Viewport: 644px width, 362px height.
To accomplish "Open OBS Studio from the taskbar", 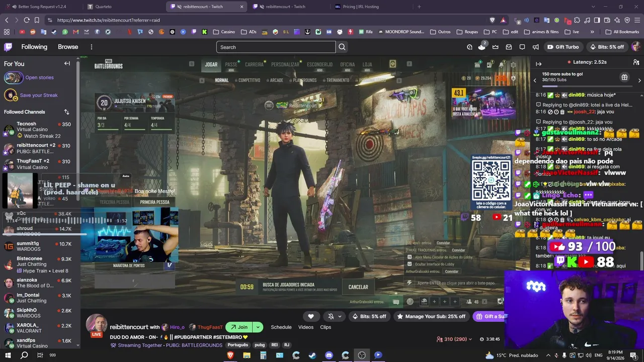I will pos(362,355).
